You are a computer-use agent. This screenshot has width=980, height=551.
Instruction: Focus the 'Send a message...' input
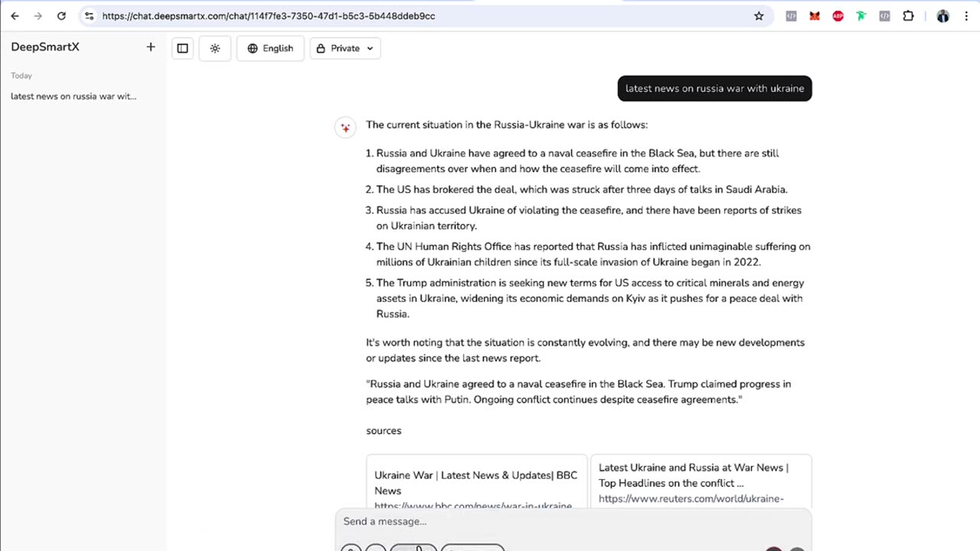(573, 521)
